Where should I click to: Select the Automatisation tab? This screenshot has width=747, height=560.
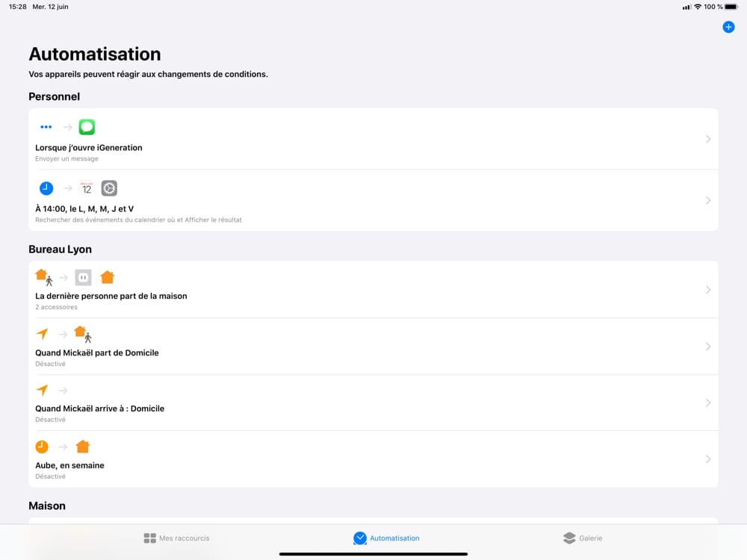[386, 538]
